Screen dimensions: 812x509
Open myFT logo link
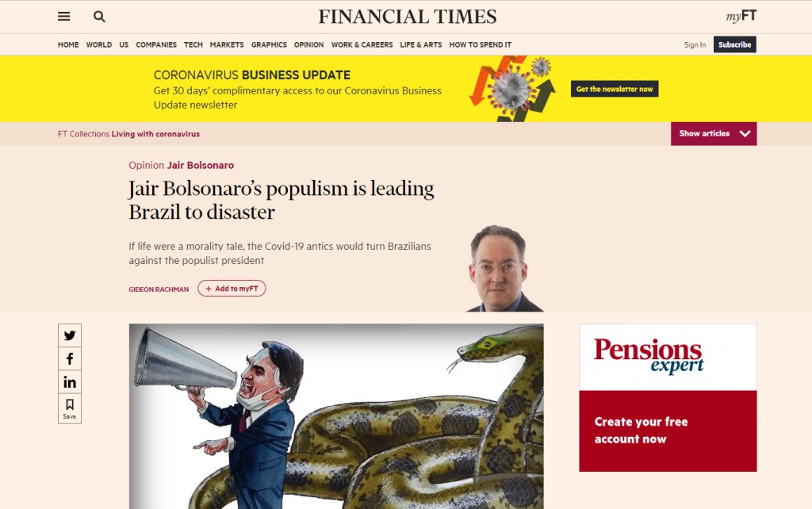[741, 16]
